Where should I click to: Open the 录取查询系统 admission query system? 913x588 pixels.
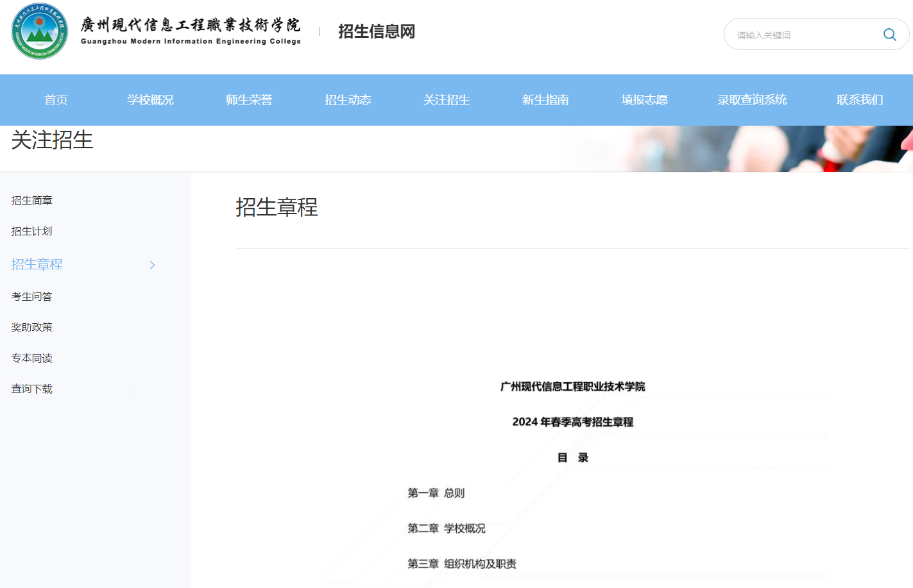coord(752,100)
